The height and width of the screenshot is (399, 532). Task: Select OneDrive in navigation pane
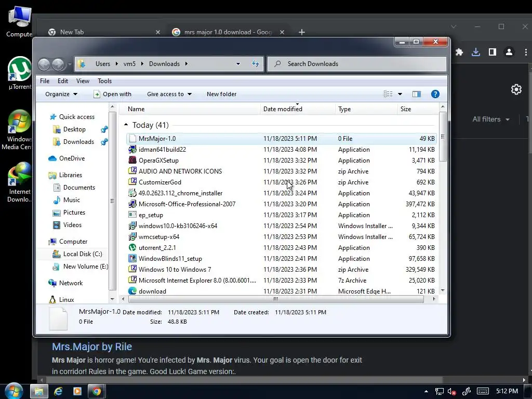click(66, 158)
